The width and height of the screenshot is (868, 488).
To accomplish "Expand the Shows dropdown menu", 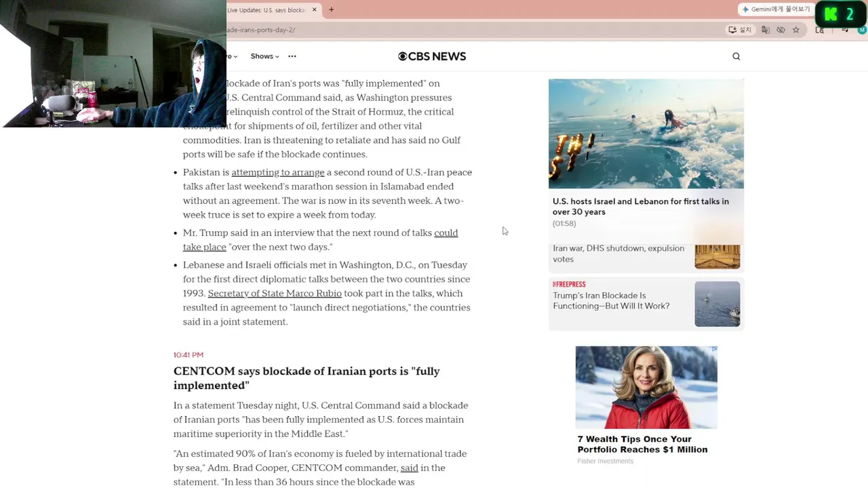I will [x=264, y=56].
